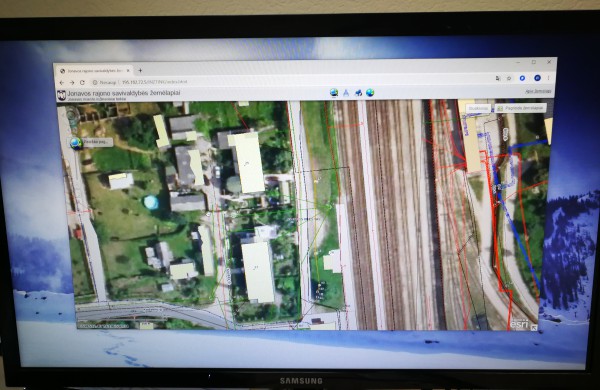
Task: Select the Jonavos rajono savivaldybės browser tab
Action: (94, 70)
